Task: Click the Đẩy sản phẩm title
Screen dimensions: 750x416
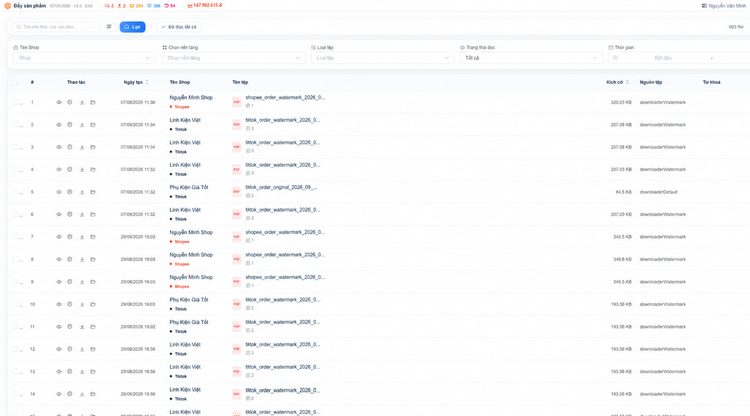Action: [30, 6]
